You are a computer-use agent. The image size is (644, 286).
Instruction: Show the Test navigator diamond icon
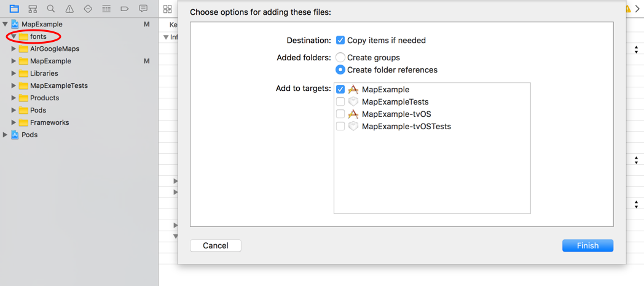pyautogui.click(x=88, y=9)
